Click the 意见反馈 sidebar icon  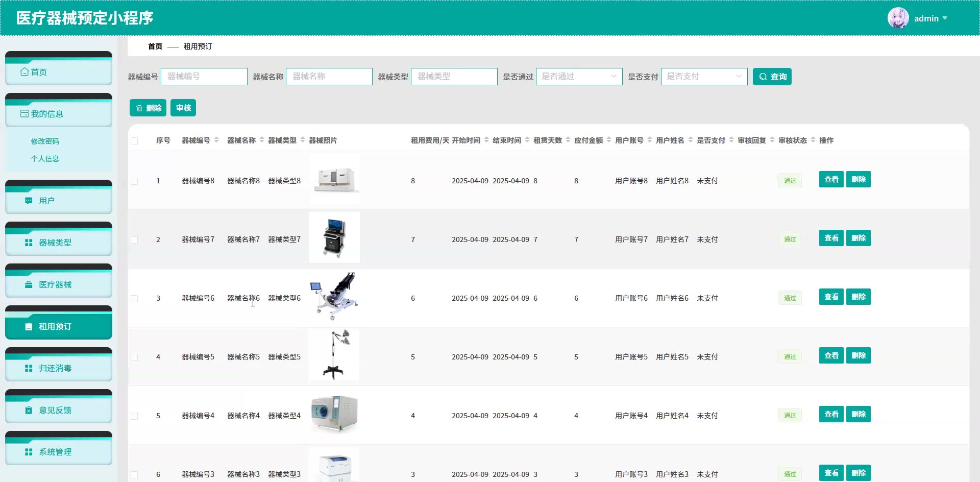(x=29, y=410)
